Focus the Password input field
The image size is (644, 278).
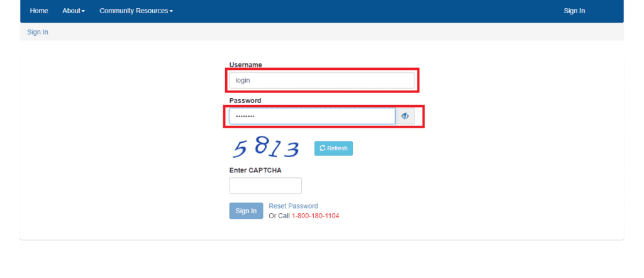pyautogui.click(x=313, y=116)
